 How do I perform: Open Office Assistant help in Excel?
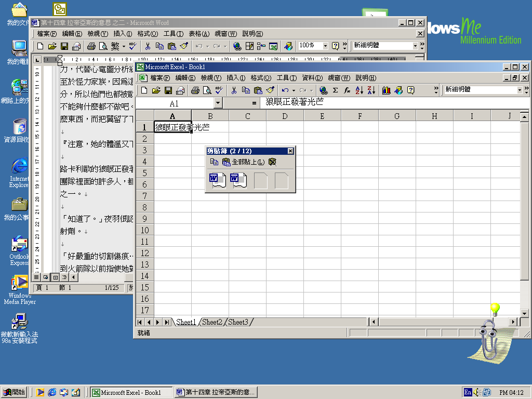(x=410, y=90)
